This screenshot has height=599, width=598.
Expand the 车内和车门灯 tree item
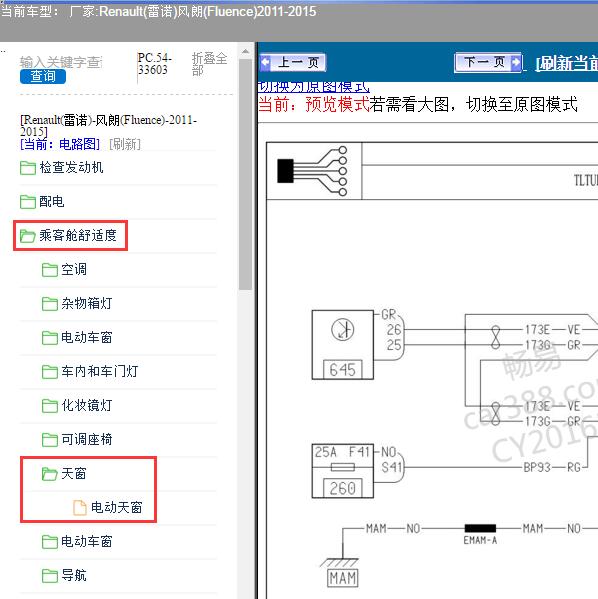[100, 371]
